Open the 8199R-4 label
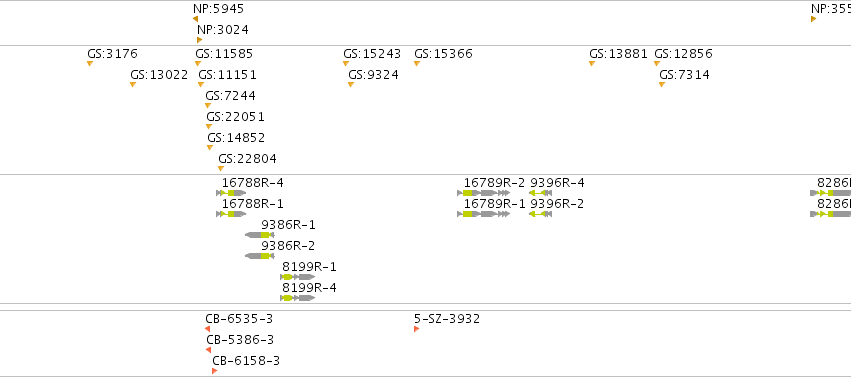Screen dimensions: 851x377 coord(309,287)
